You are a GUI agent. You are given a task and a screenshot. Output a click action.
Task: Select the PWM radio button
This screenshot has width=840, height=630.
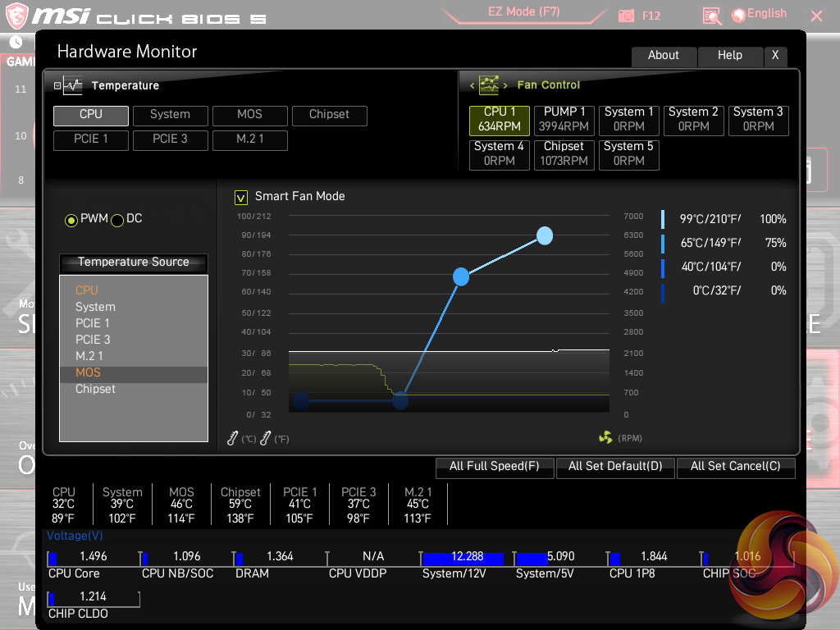click(x=71, y=220)
